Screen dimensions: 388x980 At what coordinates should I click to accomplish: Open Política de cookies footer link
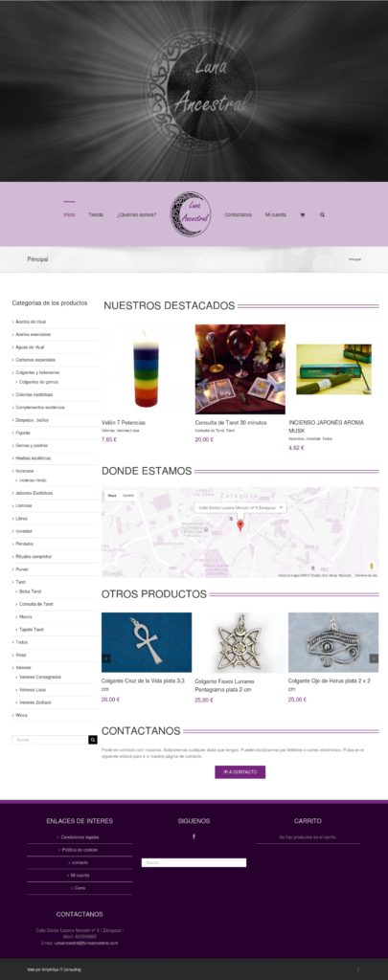pyautogui.click(x=80, y=850)
